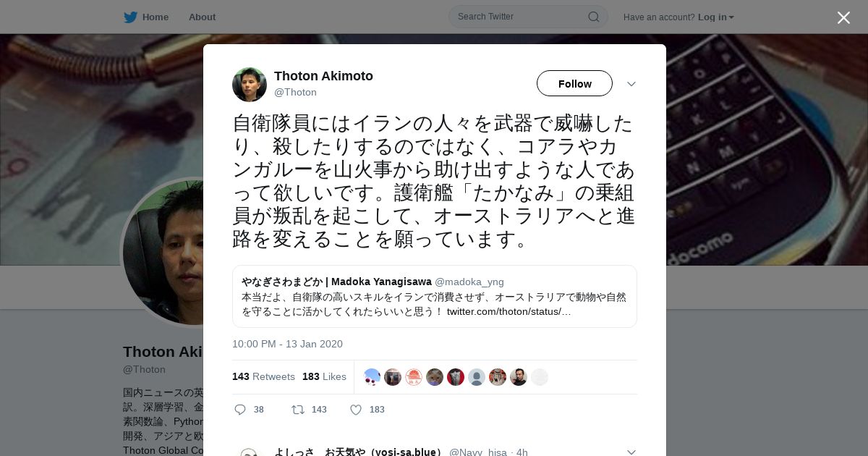Click the Twitter bird Home icon
This screenshot has width=868, height=456.
pos(130,17)
